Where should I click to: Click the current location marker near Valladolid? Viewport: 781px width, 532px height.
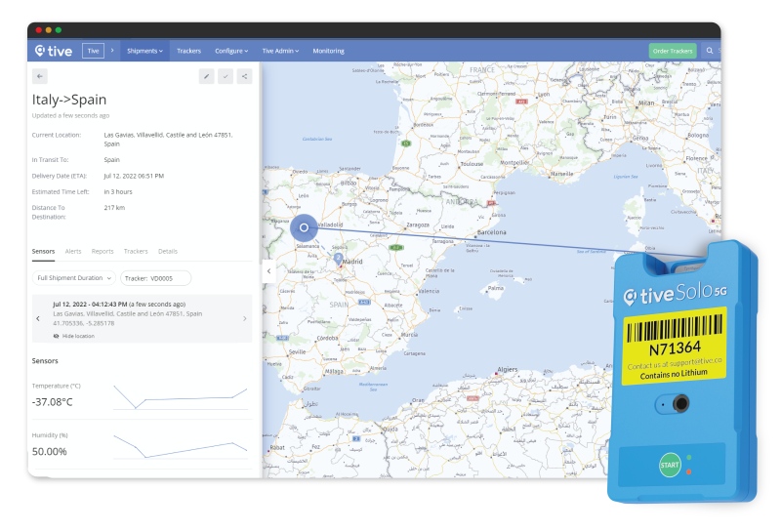coord(304,227)
